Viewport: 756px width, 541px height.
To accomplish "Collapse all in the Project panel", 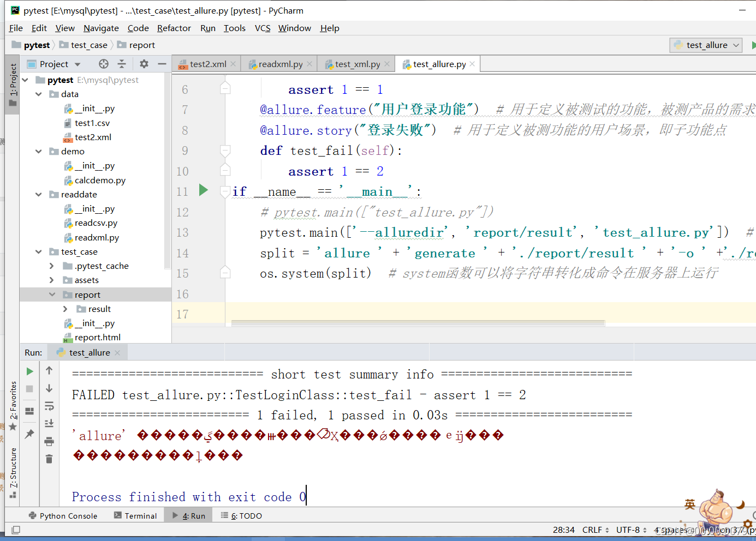I will click(x=122, y=64).
